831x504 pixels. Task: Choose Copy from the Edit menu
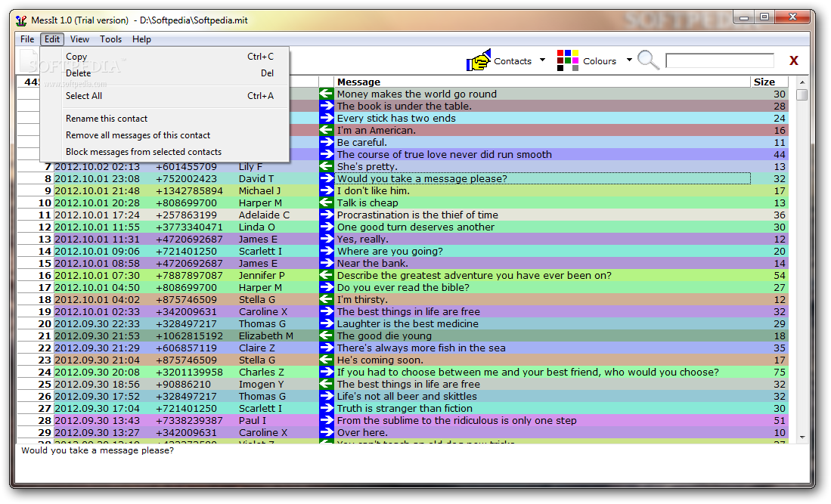pos(164,57)
